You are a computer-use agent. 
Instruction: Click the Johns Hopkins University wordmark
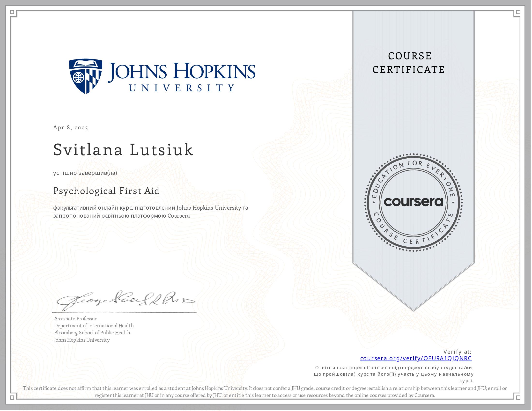click(x=181, y=77)
